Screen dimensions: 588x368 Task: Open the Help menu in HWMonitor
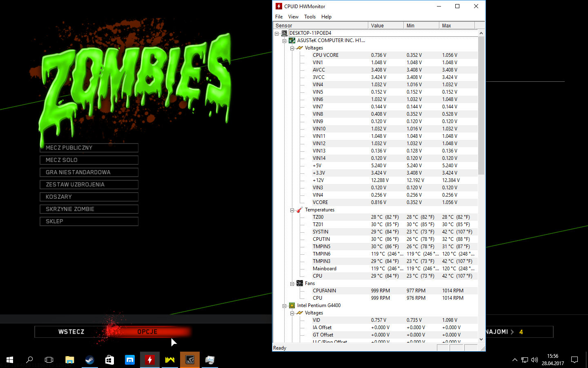pyautogui.click(x=326, y=17)
